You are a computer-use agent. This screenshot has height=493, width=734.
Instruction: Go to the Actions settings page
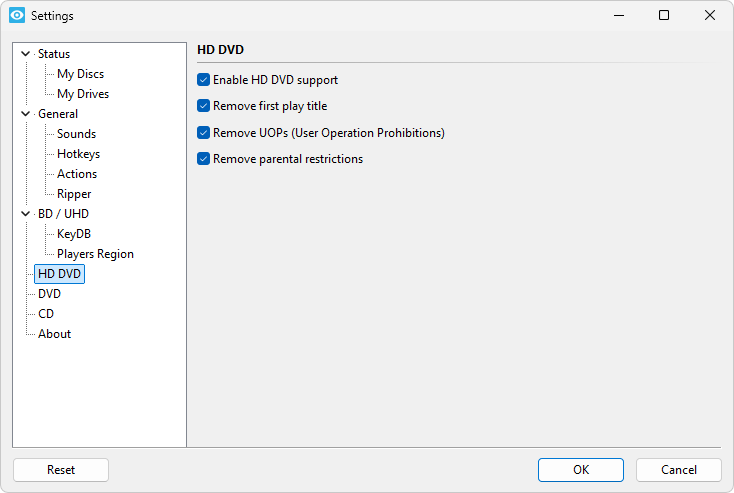coord(77,174)
